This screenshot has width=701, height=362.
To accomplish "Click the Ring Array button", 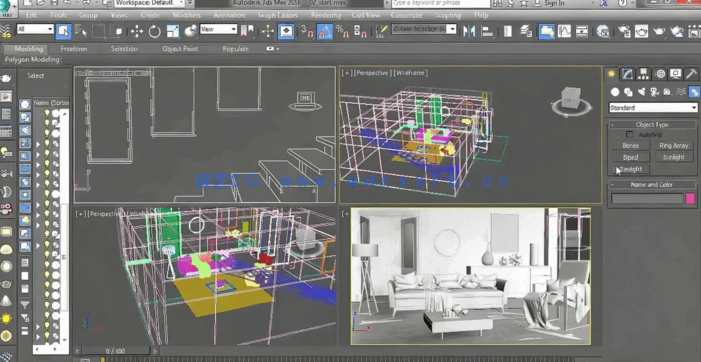I will (673, 146).
